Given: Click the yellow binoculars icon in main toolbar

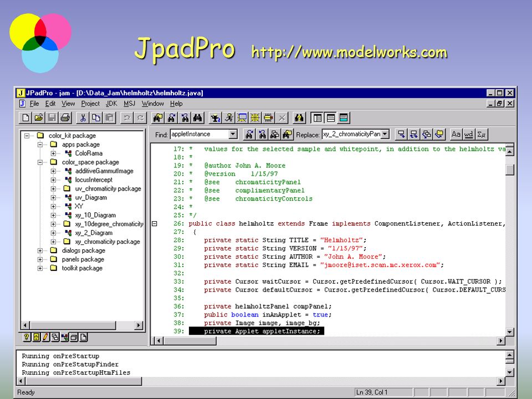Looking at the screenshot, I should point(299,117).
